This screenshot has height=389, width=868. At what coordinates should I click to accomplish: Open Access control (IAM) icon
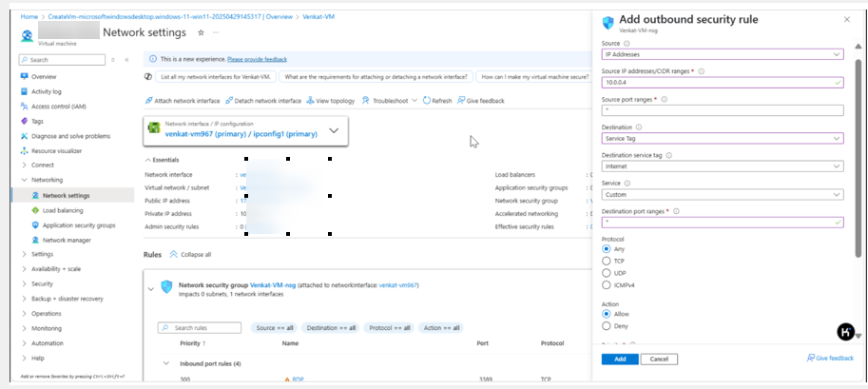click(24, 106)
